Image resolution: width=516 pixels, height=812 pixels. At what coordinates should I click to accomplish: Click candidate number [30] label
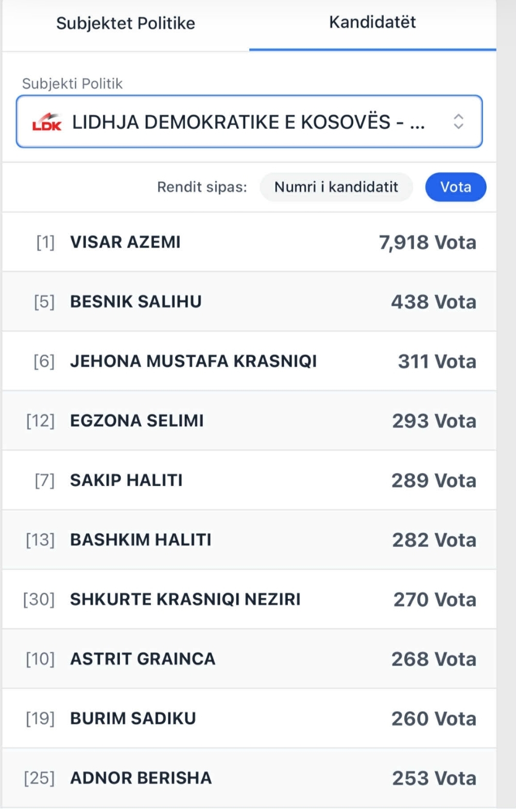(39, 600)
